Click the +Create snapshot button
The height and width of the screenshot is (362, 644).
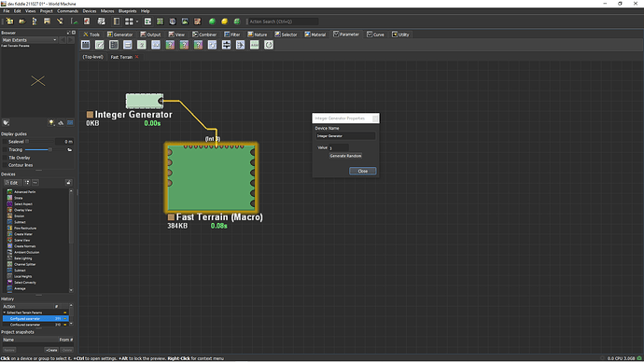51,350
